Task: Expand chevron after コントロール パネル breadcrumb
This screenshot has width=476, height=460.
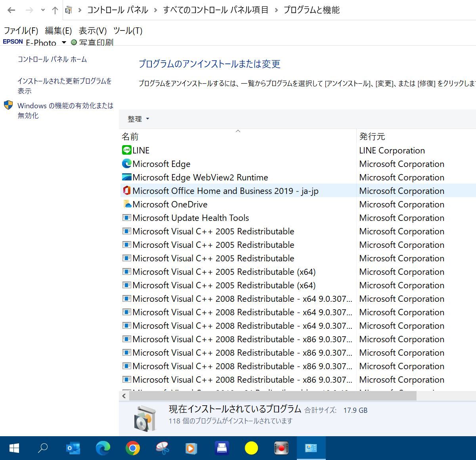Action: [x=155, y=10]
